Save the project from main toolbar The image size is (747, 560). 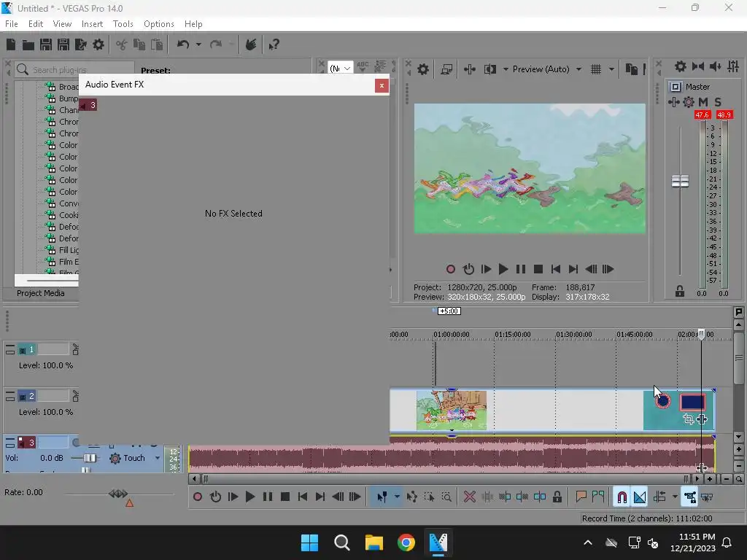46,44
